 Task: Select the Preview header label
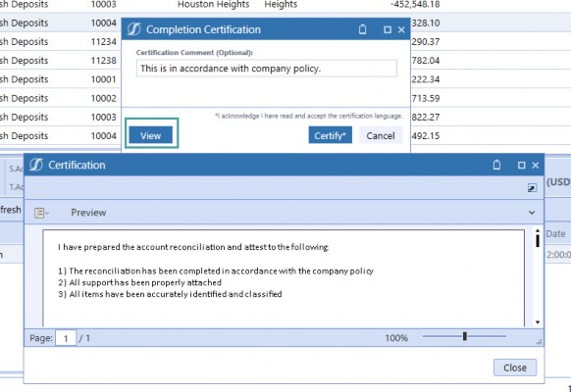[x=88, y=213]
